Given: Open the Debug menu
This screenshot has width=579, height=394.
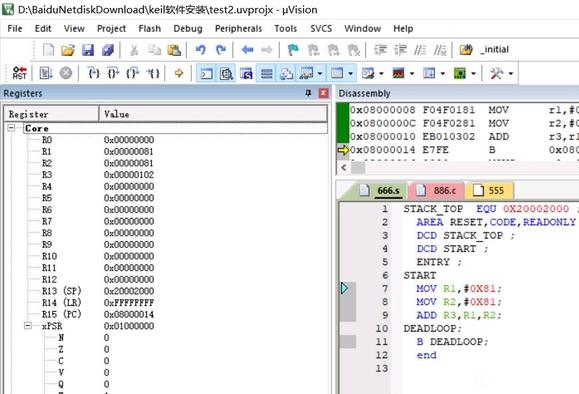Looking at the screenshot, I should pos(188,28).
